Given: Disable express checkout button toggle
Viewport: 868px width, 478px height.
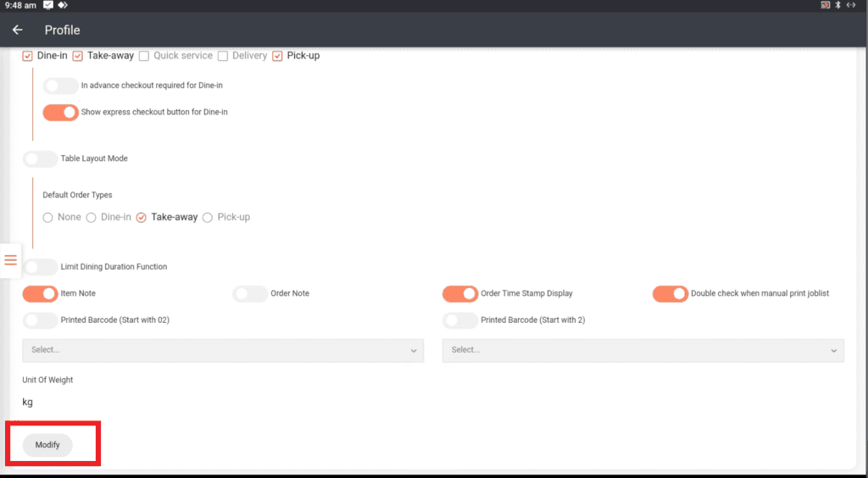Looking at the screenshot, I should click(60, 112).
